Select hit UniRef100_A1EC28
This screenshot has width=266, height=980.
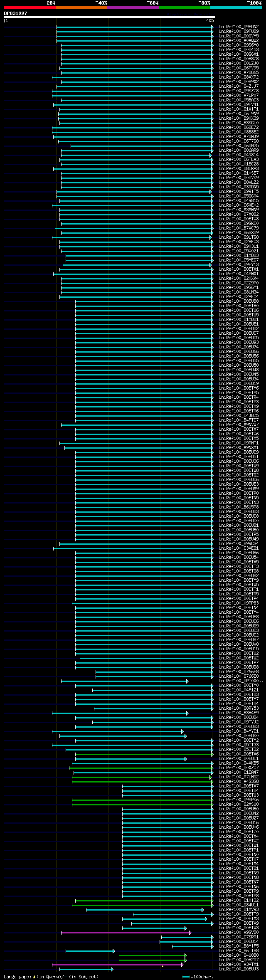click(x=239, y=164)
